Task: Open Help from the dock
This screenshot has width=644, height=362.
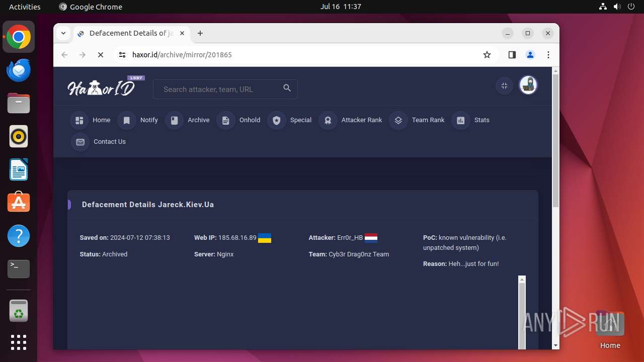Action: coord(19,236)
